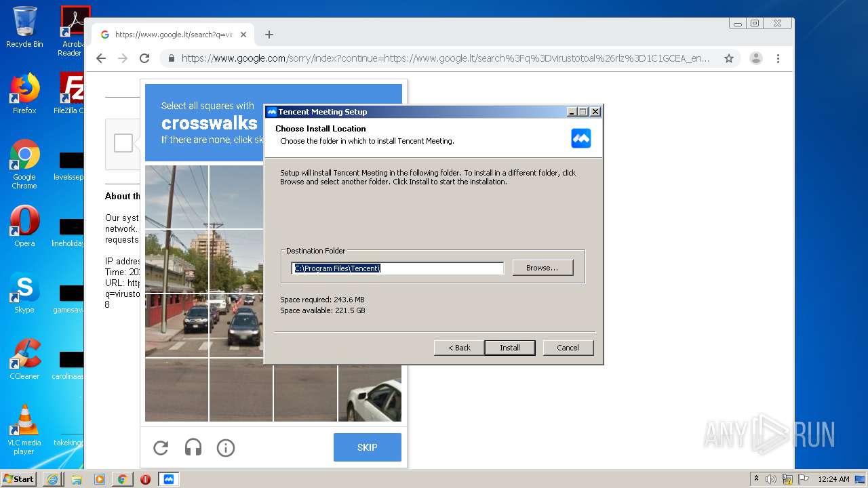Image resolution: width=868 pixels, height=488 pixels.
Task: Open Windows Media Player from taskbar
Action: (99, 479)
